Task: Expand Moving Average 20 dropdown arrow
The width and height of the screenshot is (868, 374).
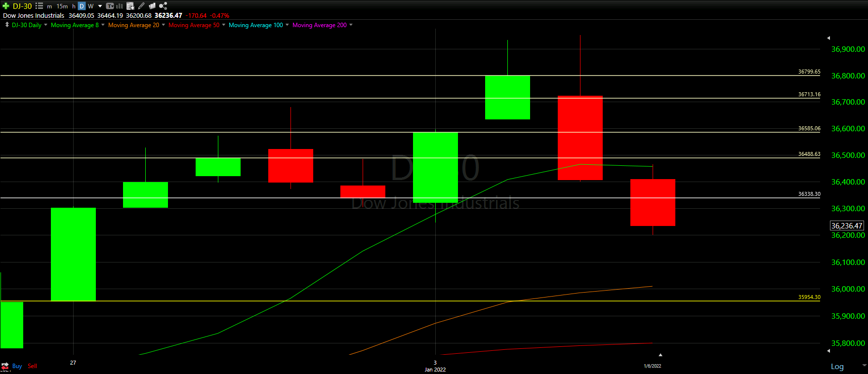Action: pos(164,25)
